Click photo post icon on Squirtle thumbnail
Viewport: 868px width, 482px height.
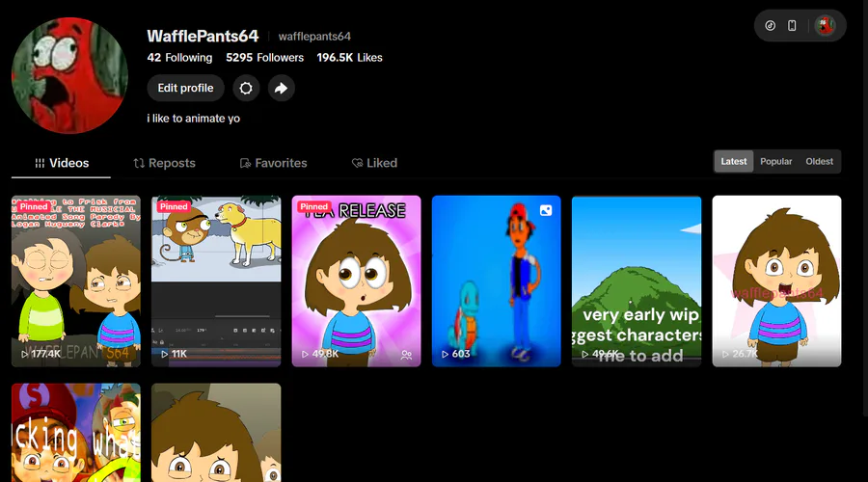coord(546,210)
